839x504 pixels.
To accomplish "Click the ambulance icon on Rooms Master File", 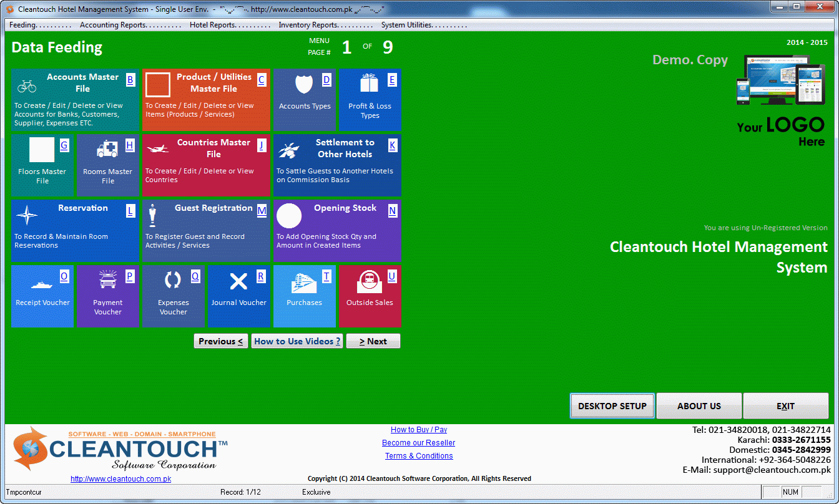I will pos(107,150).
